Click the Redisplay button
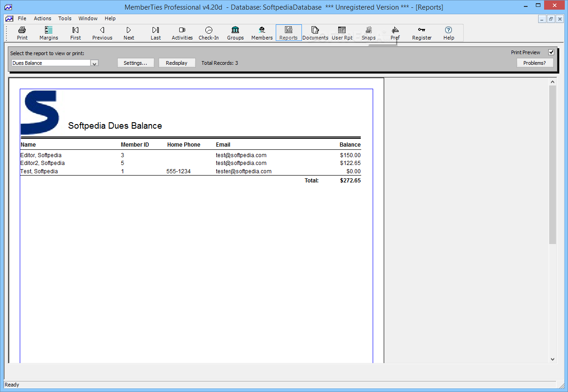This screenshot has height=392, width=568. point(177,63)
